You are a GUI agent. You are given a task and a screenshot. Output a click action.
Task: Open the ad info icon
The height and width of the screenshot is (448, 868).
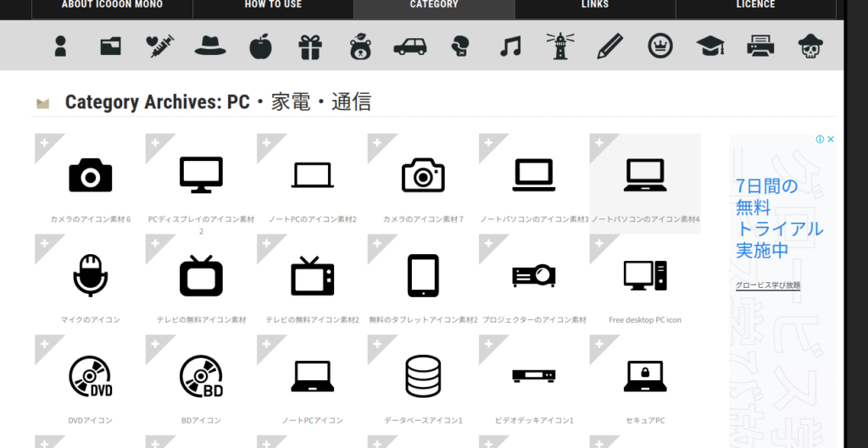coord(821,140)
